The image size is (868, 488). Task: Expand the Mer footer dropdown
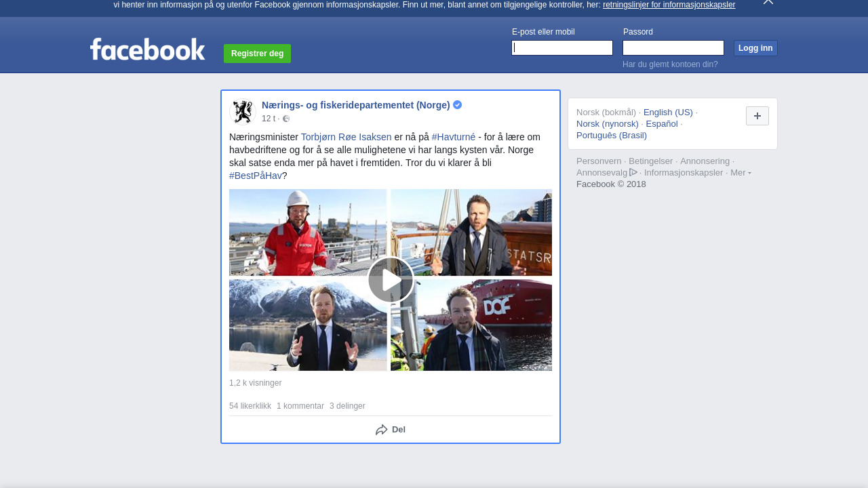point(741,172)
